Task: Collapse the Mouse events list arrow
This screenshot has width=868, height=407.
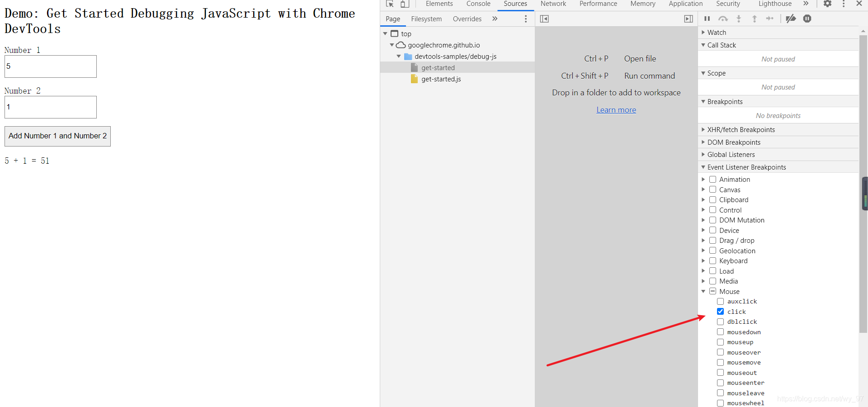Action: pyautogui.click(x=703, y=291)
